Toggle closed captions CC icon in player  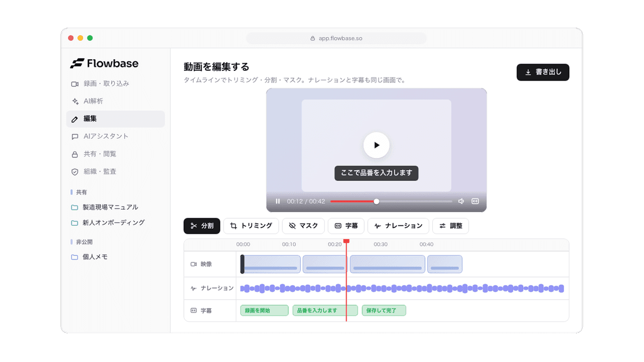coord(475,201)
